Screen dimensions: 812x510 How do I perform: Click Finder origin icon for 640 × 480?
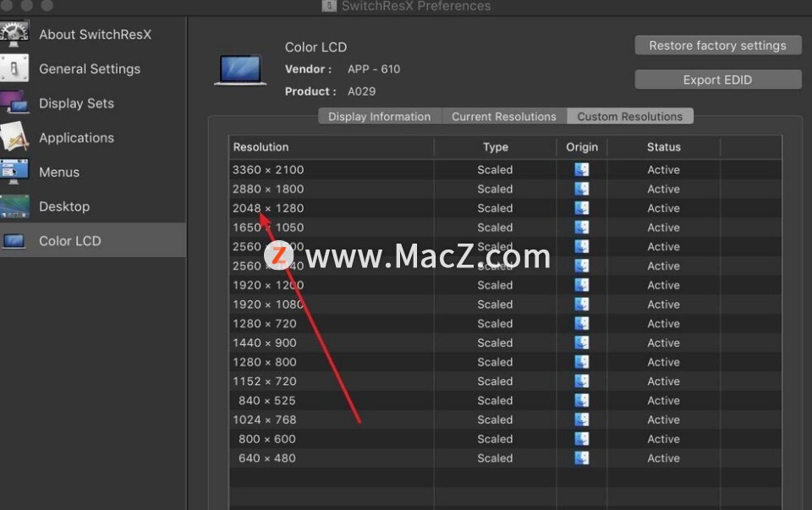click(x=582, y=458)
